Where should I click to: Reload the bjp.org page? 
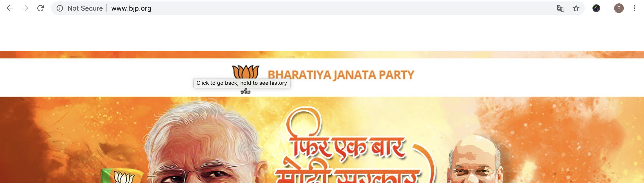(x=40, y=8)
